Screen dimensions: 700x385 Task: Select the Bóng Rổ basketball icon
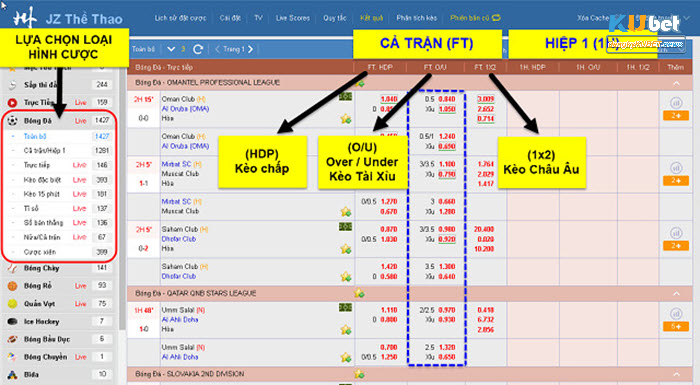(12, 286)
